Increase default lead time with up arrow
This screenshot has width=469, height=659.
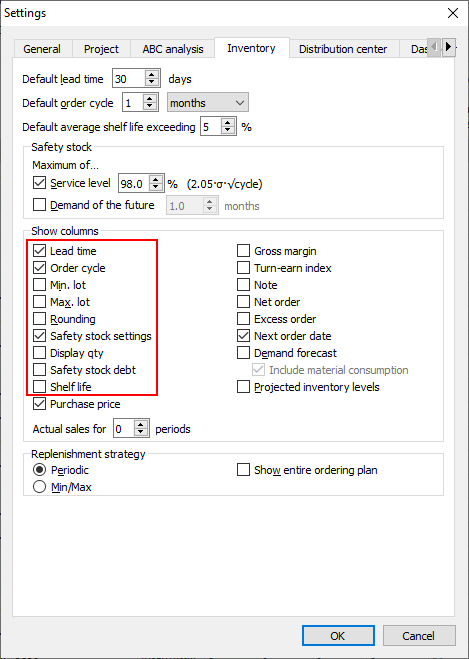tap(152, 74)
